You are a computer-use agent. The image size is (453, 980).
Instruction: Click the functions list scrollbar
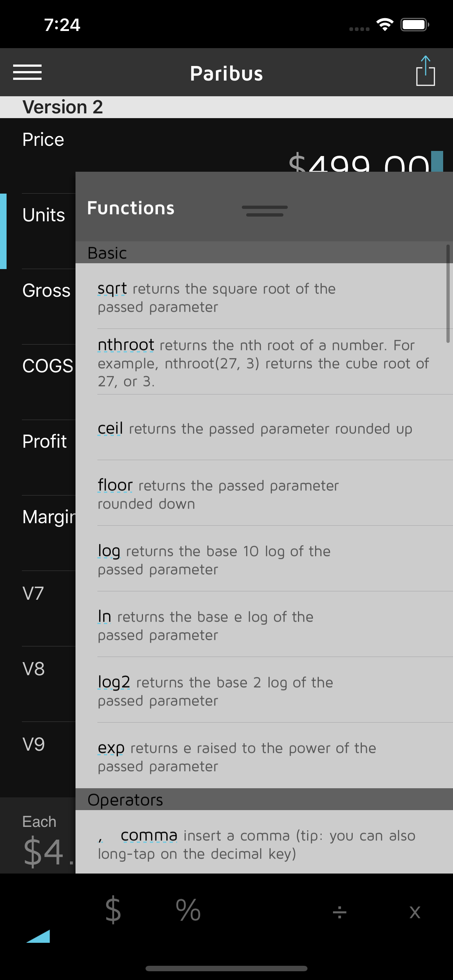448,294
